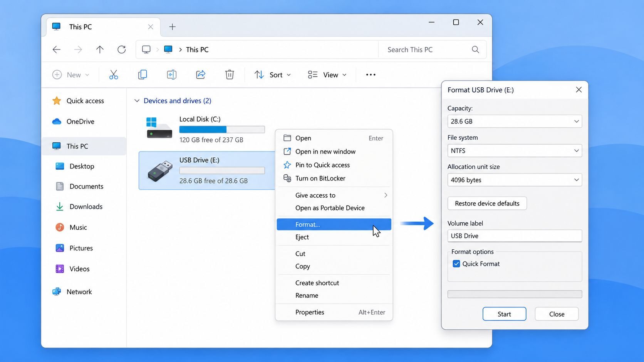
Task: Choose Create shortcut in context menu
Action: click(334, 283)
